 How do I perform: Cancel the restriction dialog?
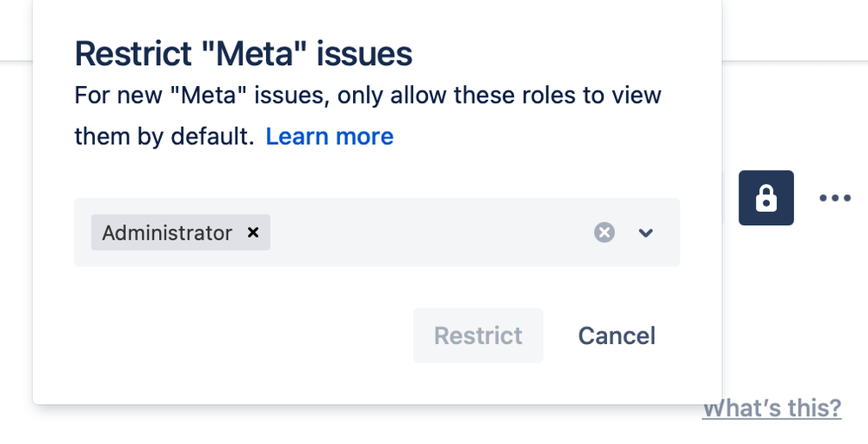point(617,335)
